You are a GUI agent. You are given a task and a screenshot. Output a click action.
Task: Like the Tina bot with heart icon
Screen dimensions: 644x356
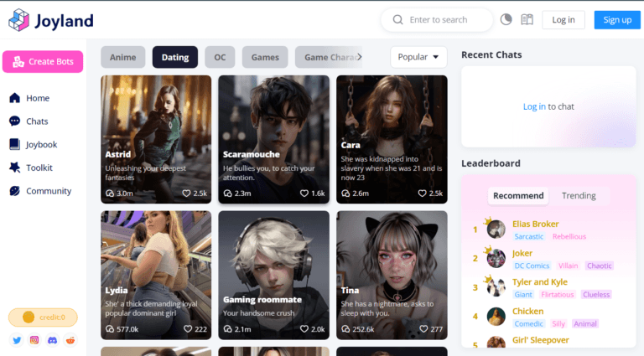coord(423,329)
